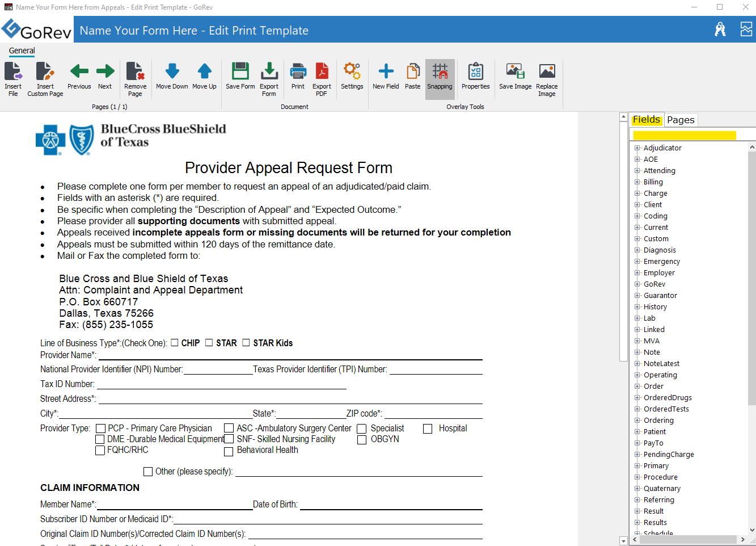Click the fields list vertical scrollbar
Image resolution: width=756 pixels, height=546 pixels.
[752, 278]
